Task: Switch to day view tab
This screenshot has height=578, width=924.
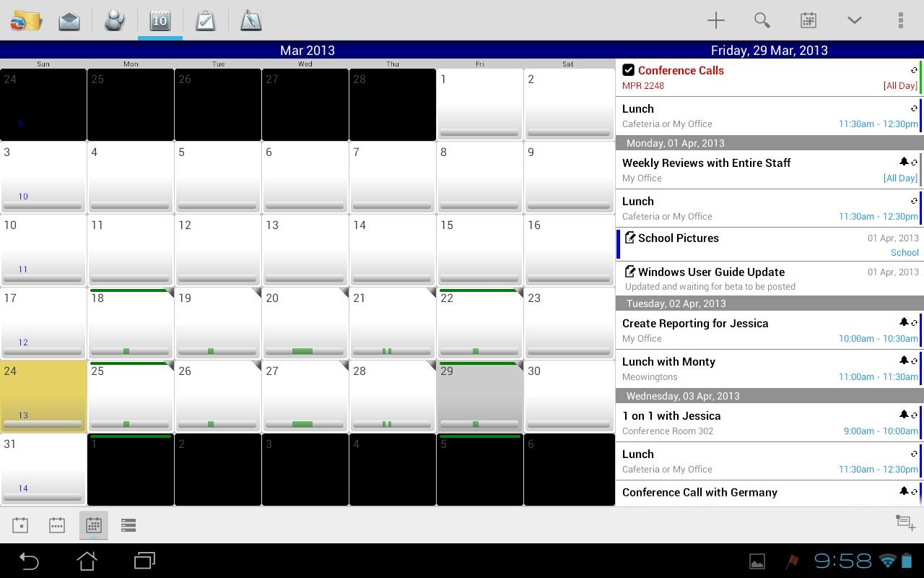Action: 20,525
